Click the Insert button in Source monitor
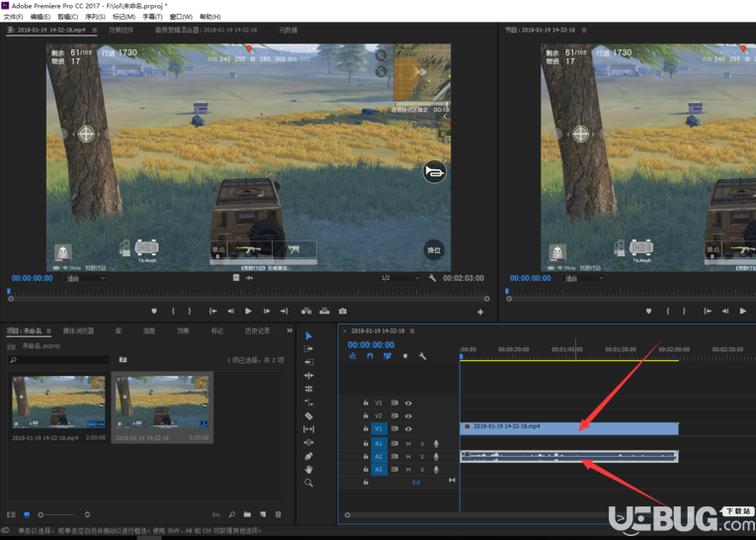Screen dimensions: 756x540 point(306,312)
